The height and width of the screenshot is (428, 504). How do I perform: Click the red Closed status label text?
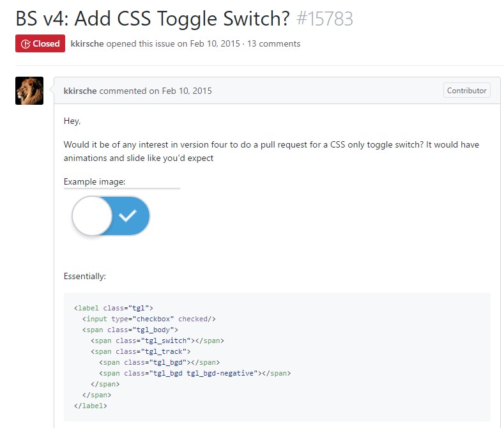(46, 44)
